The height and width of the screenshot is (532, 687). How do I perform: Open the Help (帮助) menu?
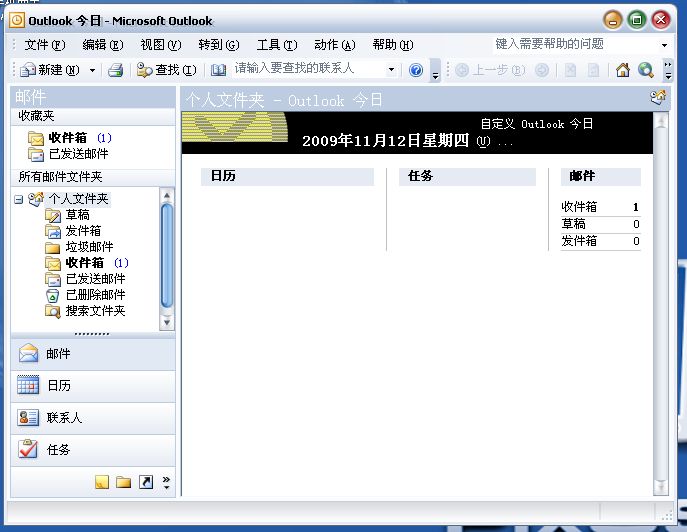[393, 45]
